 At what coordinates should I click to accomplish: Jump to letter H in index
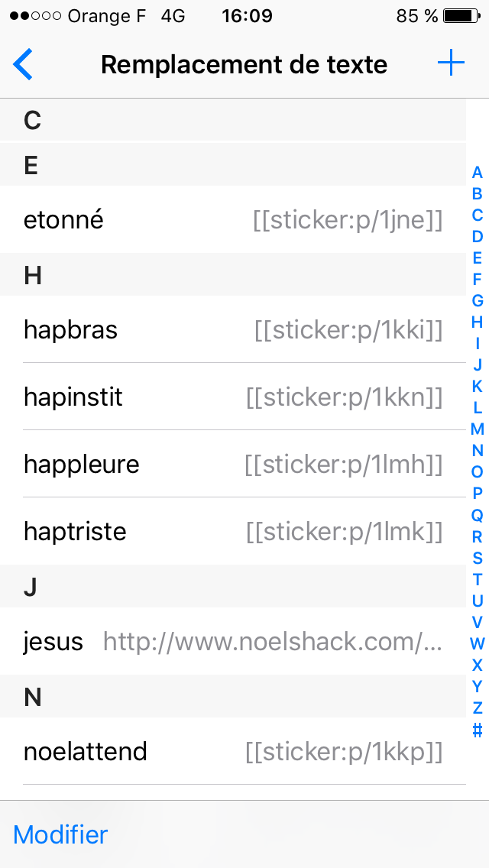coord(477,322)
